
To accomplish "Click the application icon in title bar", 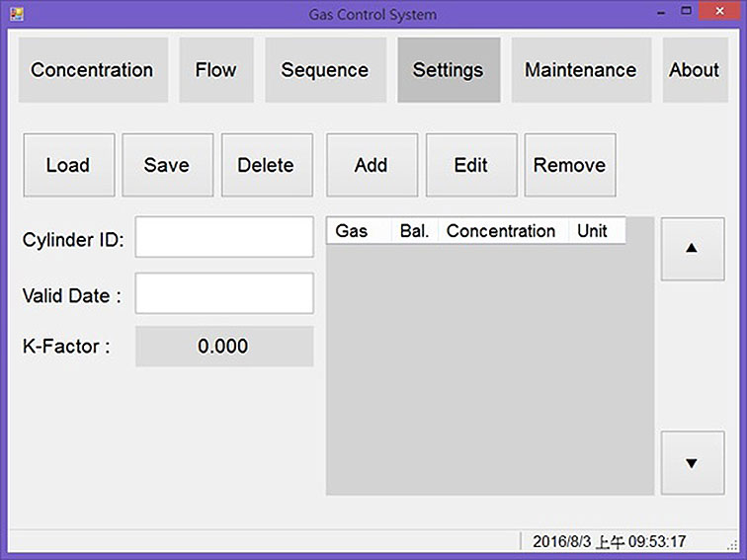I will coord(17,14).
